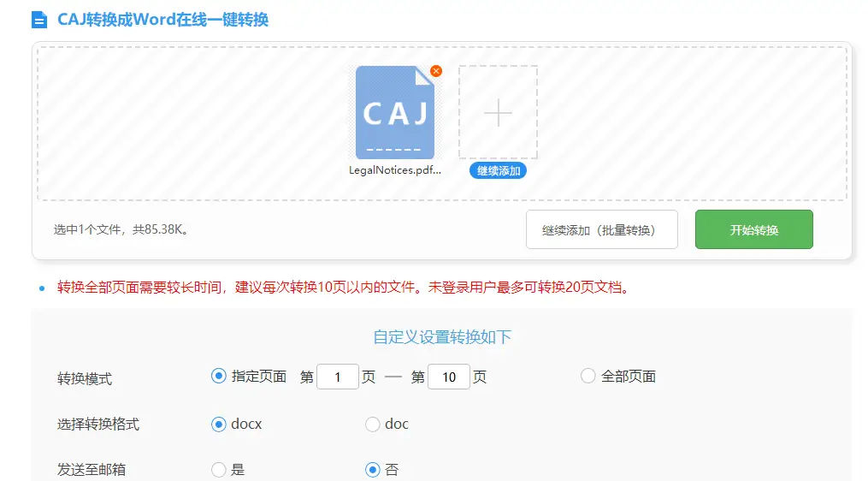This screenshot has width=868, height=481.
Task: Remove the LegalNotices.pdf file with orange X
Action: coord(436,71)
